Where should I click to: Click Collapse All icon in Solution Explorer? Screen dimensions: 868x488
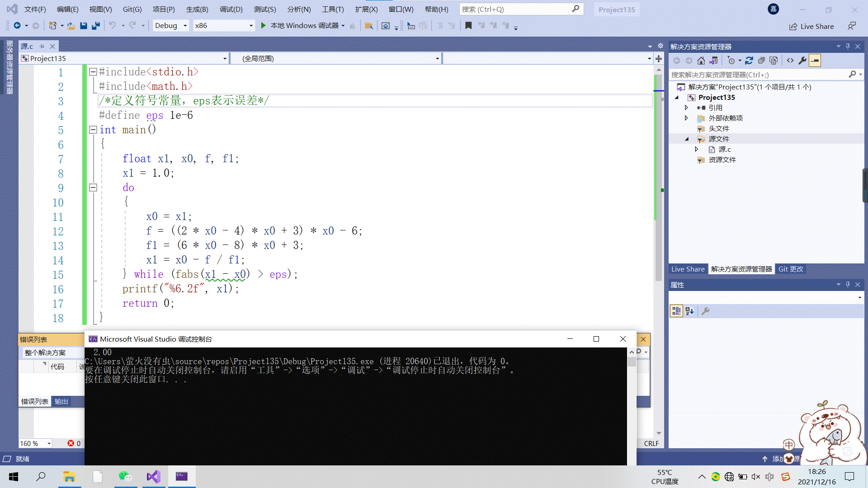[x=761, y=61]
